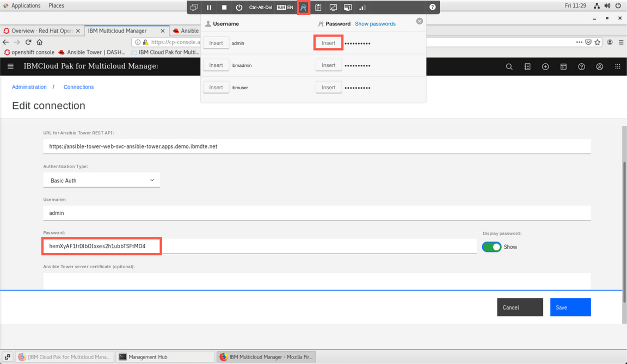The width and height of the screenshot is (627, 364).
Task: Open the volume icon in system tray
Action: tap(607, 5)
